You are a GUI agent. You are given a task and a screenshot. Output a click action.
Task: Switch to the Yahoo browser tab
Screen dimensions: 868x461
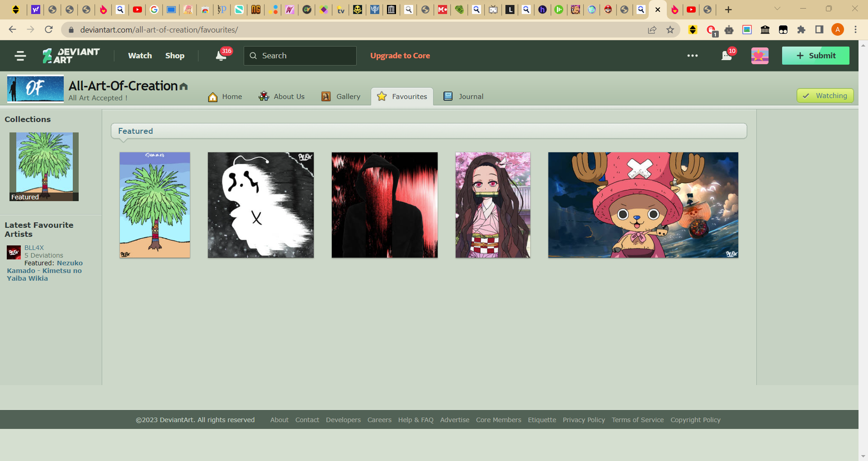[35, 9]
